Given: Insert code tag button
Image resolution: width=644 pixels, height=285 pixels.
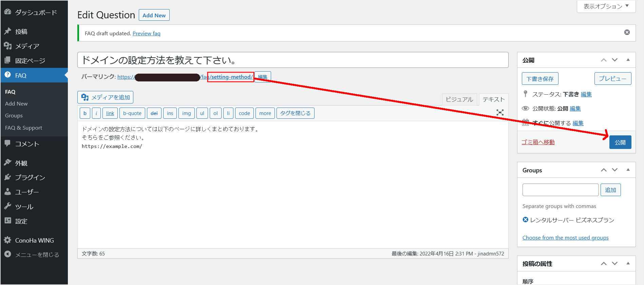Looking at the screenshot, I should (x=244, y=113).
